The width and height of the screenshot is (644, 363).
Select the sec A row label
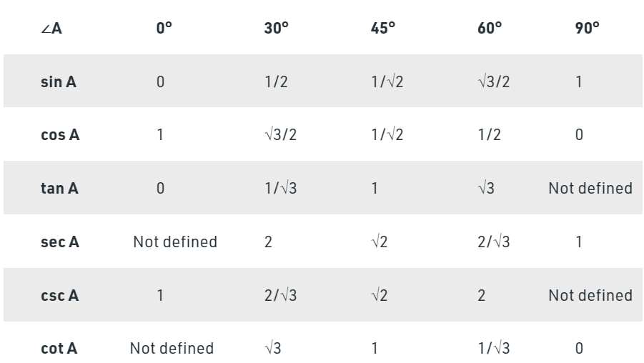click(x=59, y=242)
